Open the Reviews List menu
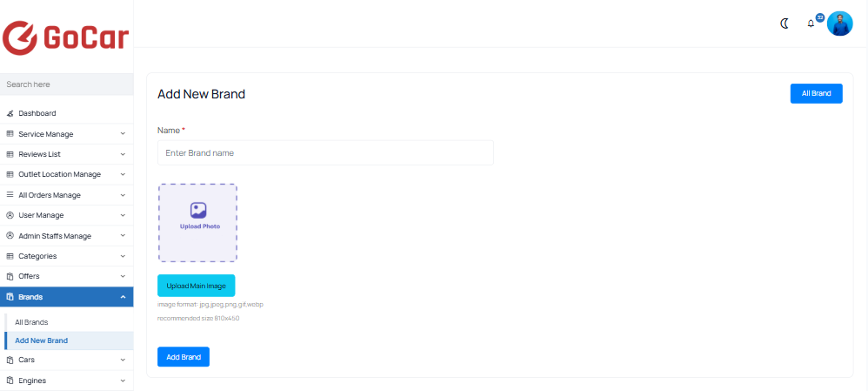 pyautogui.click(x=66, y=154)
